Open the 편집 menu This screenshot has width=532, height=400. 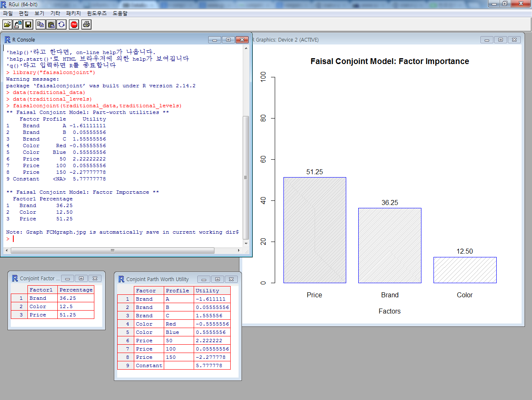24,13
